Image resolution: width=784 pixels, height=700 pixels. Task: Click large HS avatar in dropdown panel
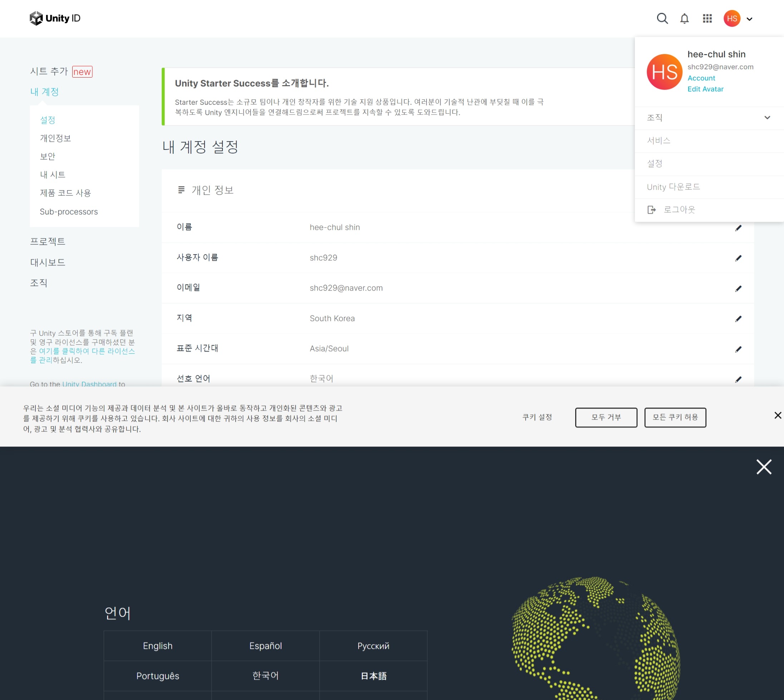click(664, 72)
